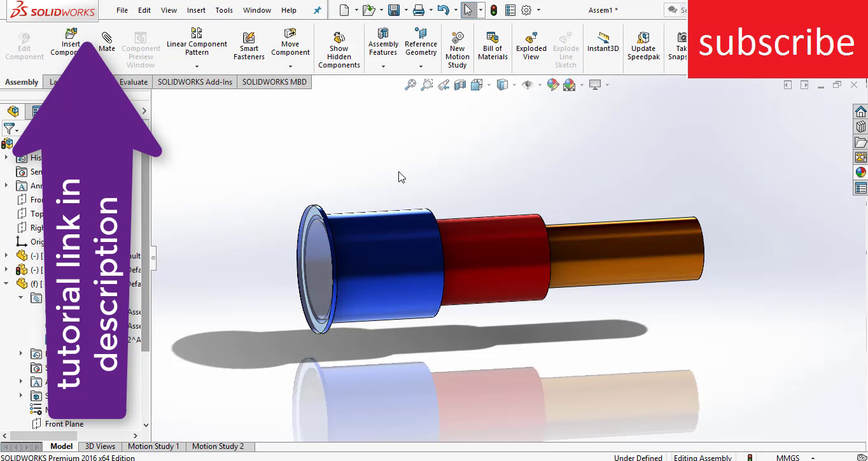Viewport: 868px width, 461px height.
Task: Switch to the Assembly ribbon tab
Action: (22, 82)
